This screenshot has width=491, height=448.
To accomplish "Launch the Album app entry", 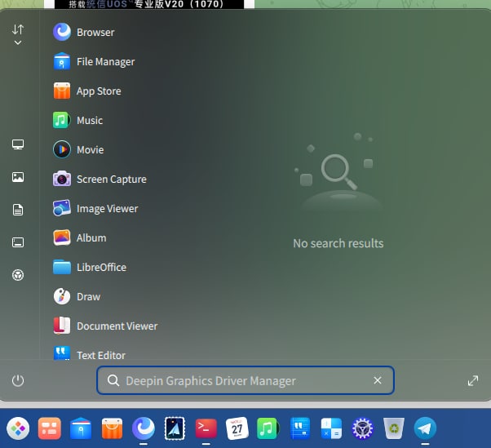I will point(80,237).
